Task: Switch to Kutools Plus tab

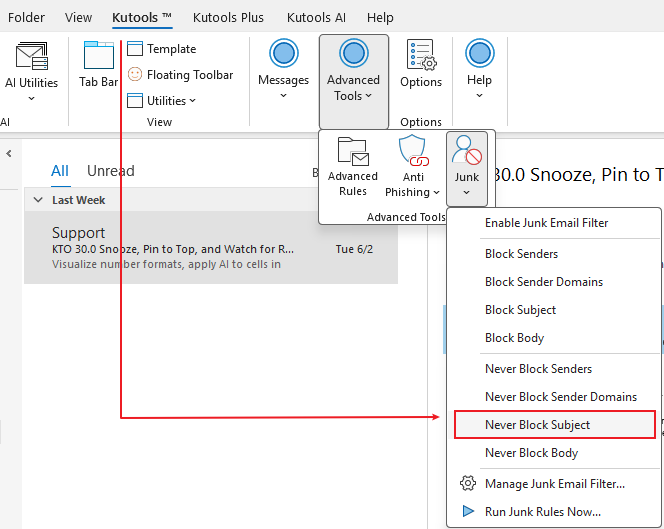Action: [x=228, y=18]
